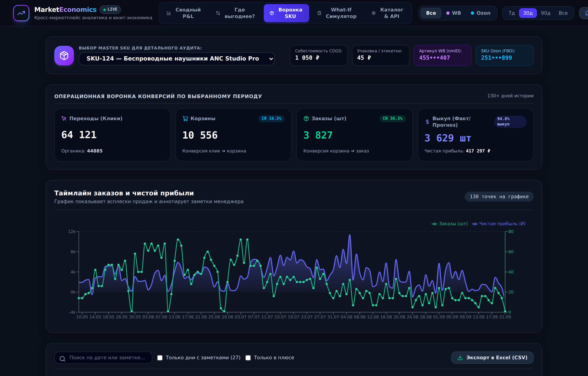This screenshot has height=376, width=588.
Task: Click the calculator icon of What-If Симулятор
Action: (x=319, y=13)
